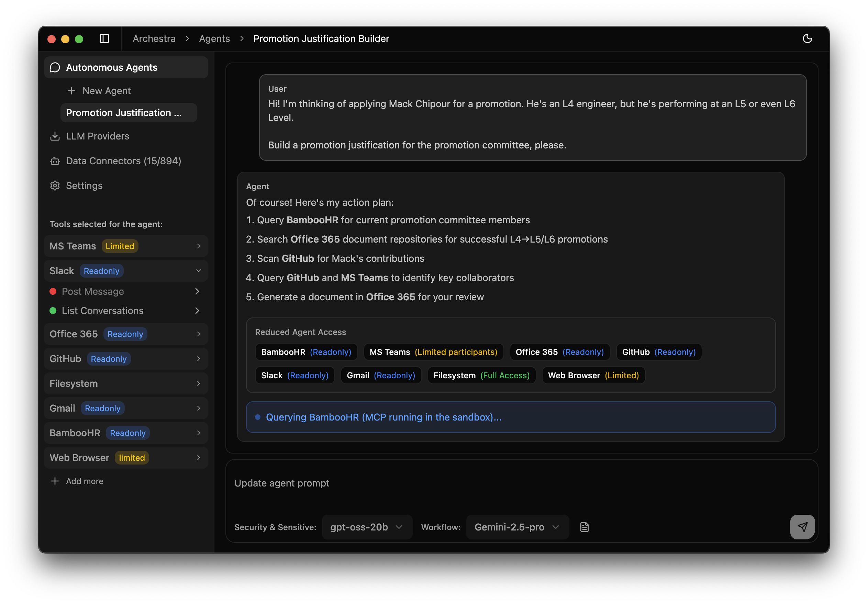Click the 'Tools selected for the agent:' heading
The image size is (868, 604).
(106, 224)
